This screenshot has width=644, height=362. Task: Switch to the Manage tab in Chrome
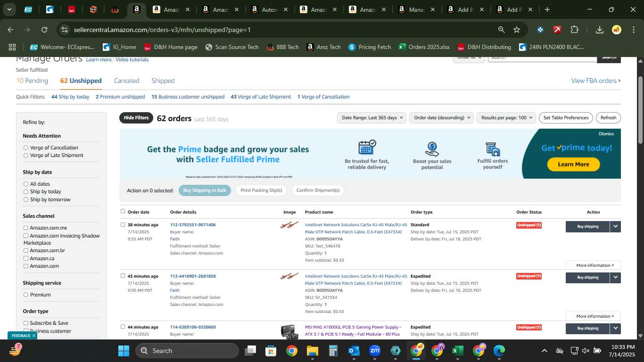pos(416,9)
